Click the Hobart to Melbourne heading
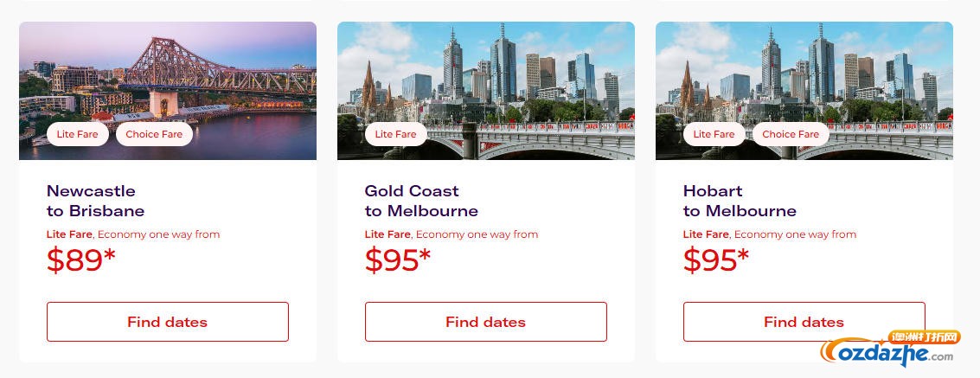Viewport: 980px width, 378px height. [x=740, y=201]
